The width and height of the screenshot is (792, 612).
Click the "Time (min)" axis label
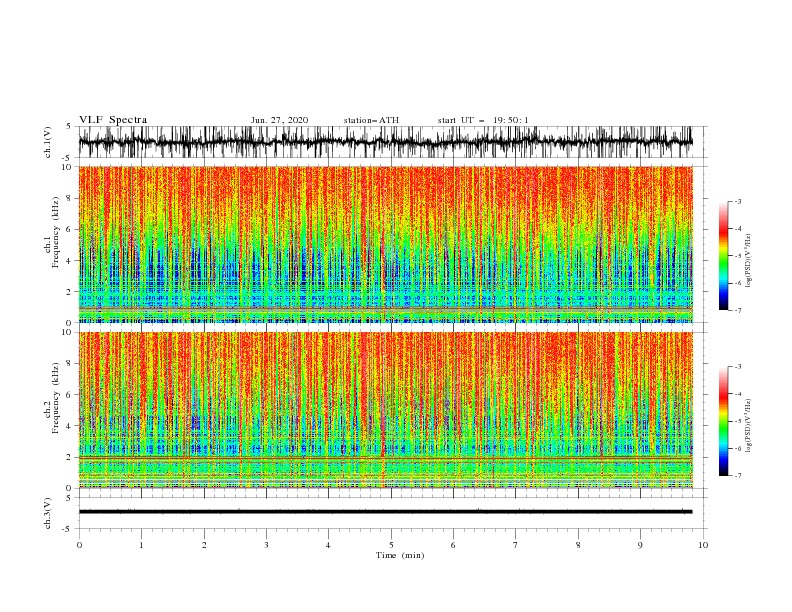[x=400, y=555]
